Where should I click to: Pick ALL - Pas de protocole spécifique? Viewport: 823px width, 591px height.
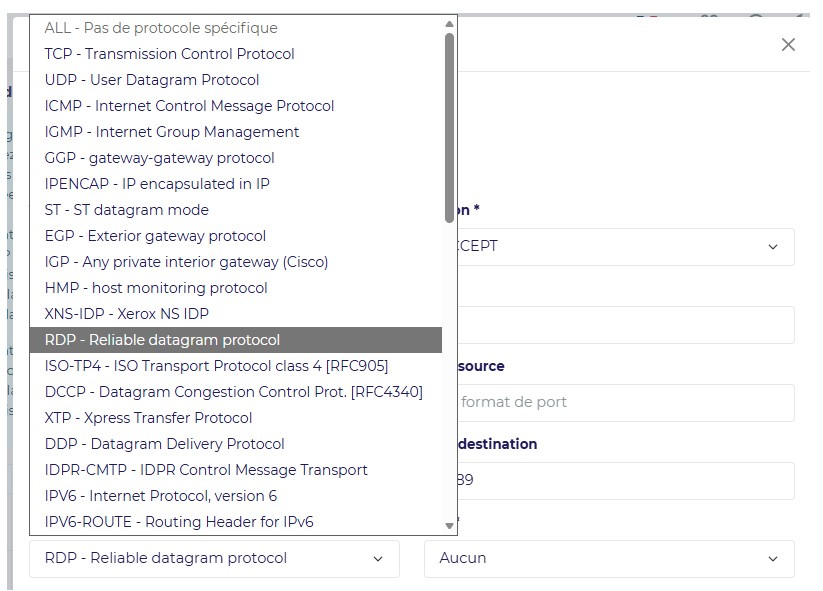[236, 28]
